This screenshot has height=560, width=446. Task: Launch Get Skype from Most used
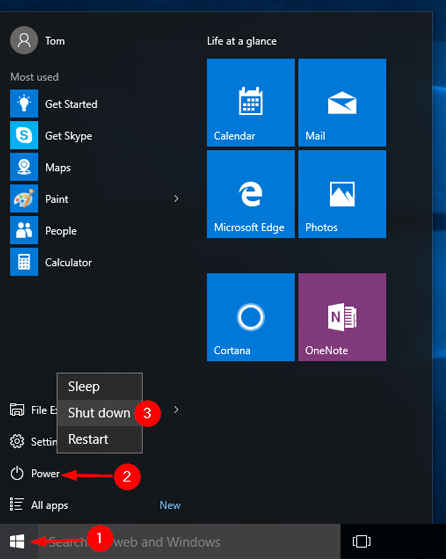tap(24, 135)
